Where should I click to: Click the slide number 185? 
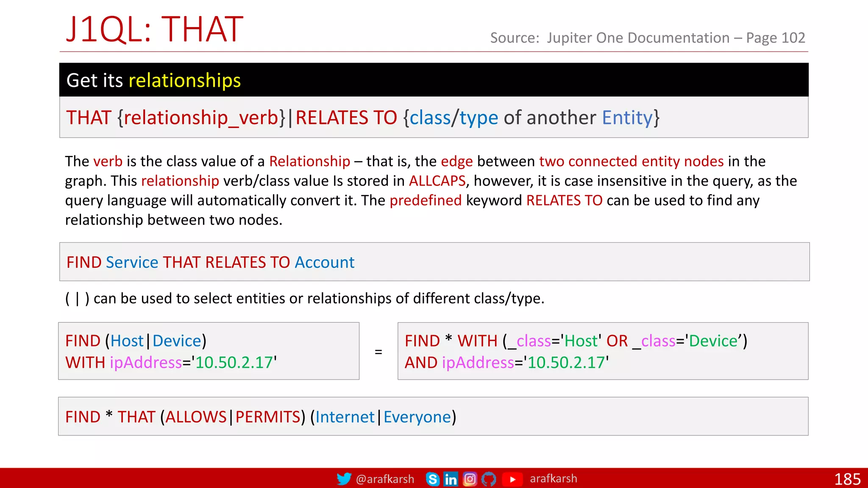point(847,479)
